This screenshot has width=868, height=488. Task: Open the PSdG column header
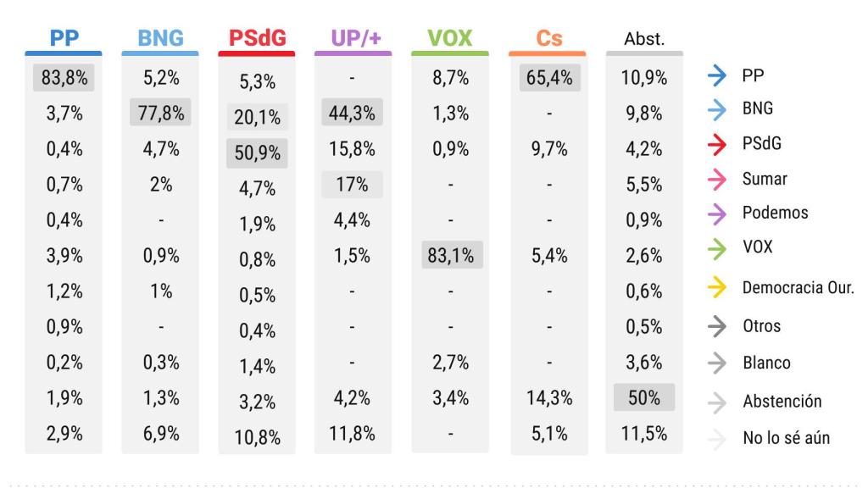click(x=257, y=38)
